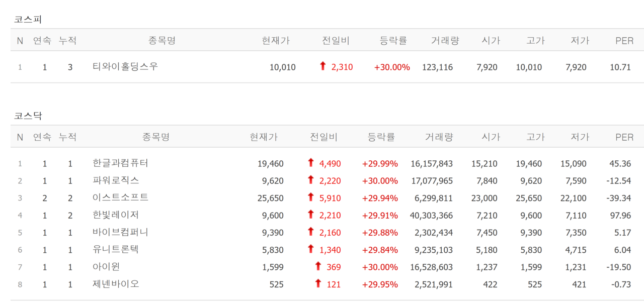Click the red up arrow beside 5,910
644x305 pixels.
click(x=311, y=197)
